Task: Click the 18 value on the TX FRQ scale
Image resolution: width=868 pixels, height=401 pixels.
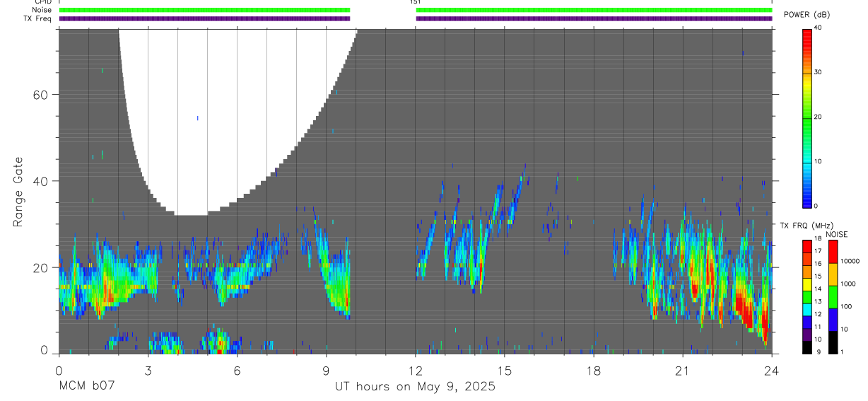Action: pos(819,239)
